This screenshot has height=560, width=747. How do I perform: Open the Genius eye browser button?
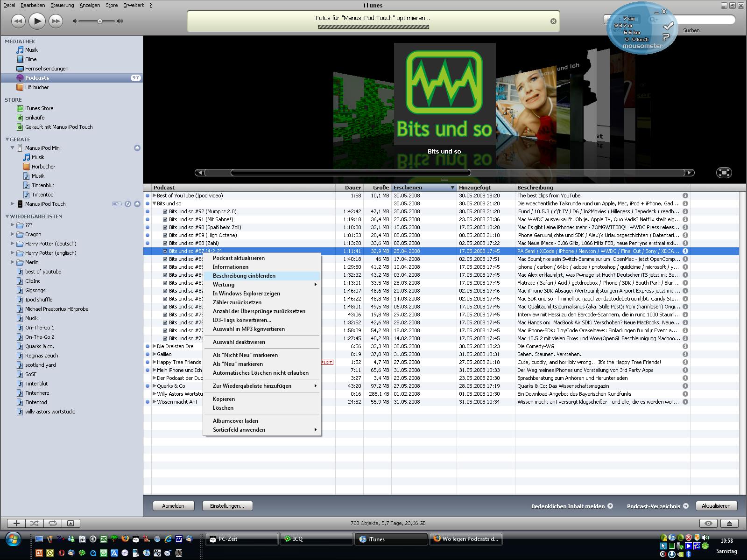[x=708, y=523]
